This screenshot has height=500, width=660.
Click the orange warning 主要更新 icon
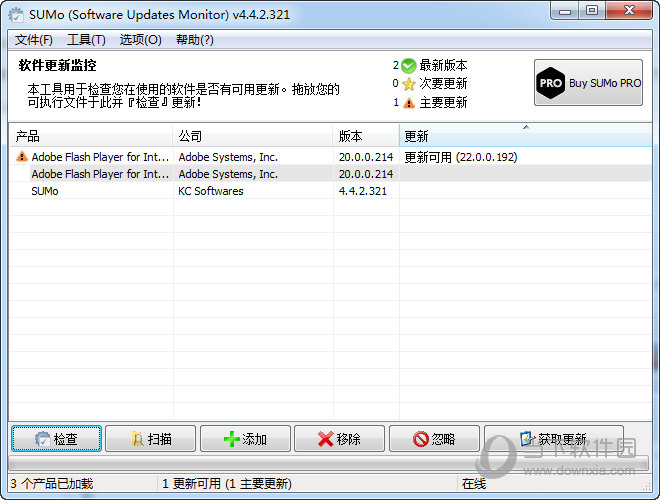[409, 103]
